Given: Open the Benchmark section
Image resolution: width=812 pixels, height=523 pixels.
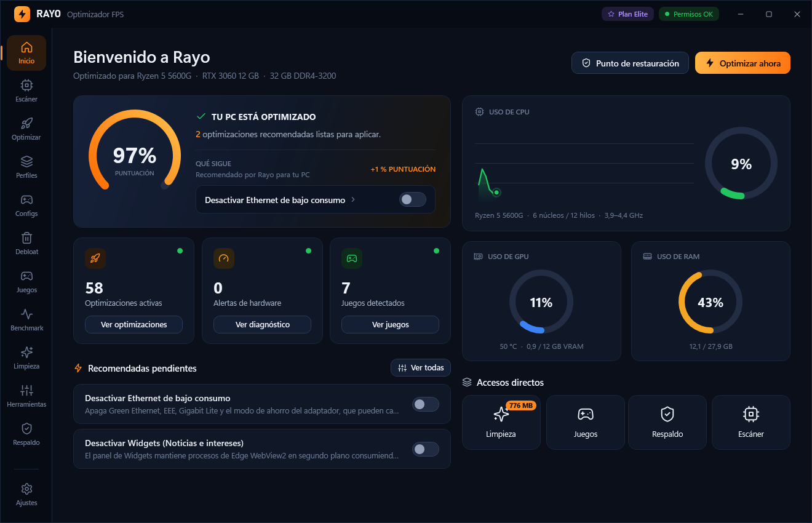Looking at the screenshot, I should pos(26,320).
